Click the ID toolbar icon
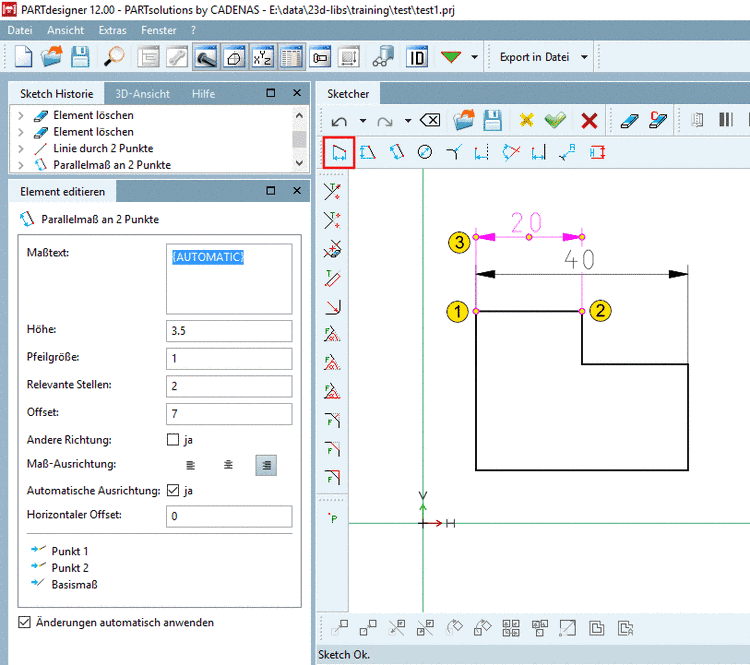750x665 pixels. (417, 57)
